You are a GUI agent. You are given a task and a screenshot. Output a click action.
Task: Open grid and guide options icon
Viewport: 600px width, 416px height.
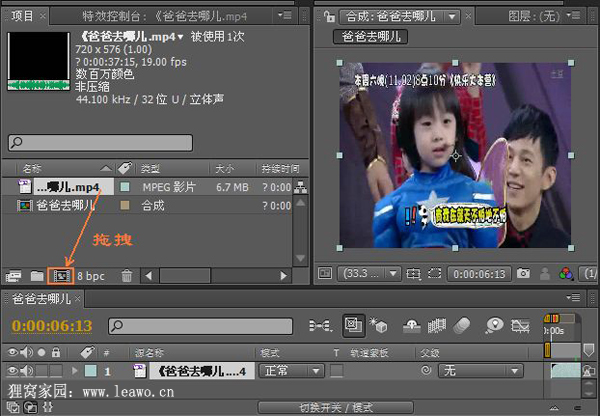pos(413,274)
